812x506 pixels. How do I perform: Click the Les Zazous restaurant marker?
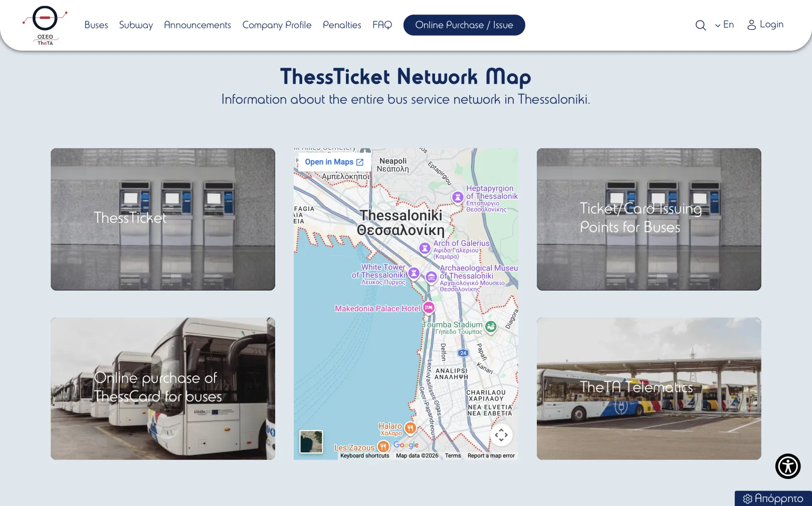point(383,446)
